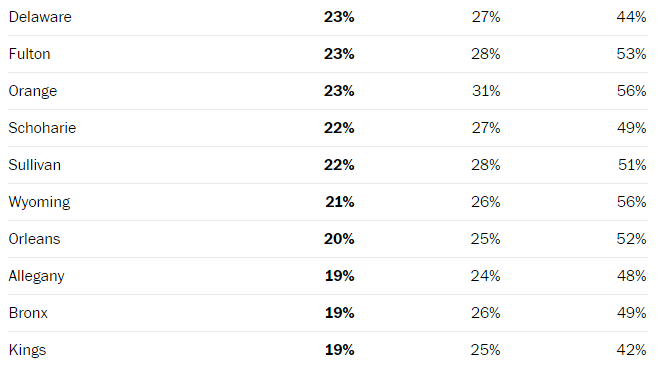
Task: Select Bronx's 26% middle value
Action: 486,313
